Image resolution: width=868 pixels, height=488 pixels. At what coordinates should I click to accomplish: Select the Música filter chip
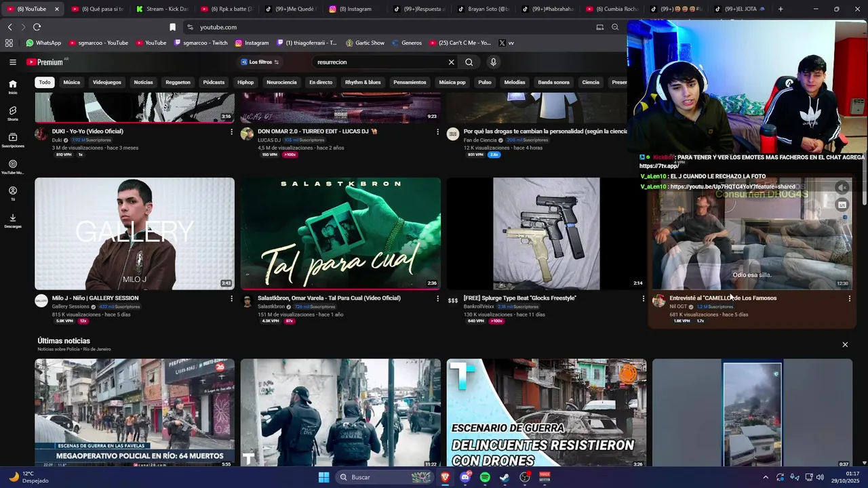coord(71,82)
